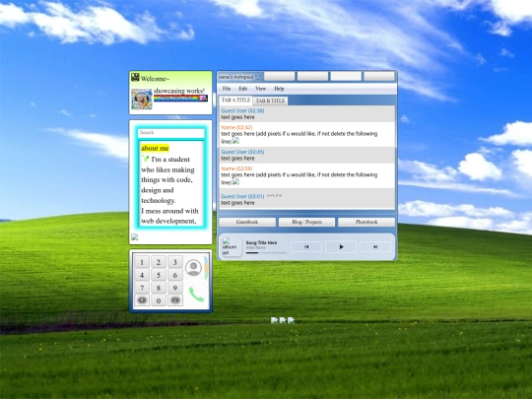The image size is (532, 399).
Task: Click the song progress bar
Action: pyautogui.click(x=266, y=253)
